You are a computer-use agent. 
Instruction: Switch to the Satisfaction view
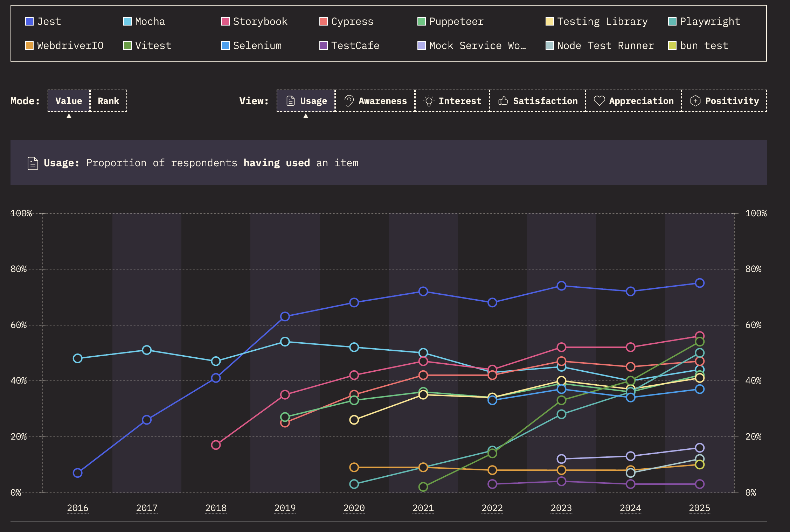coord(538,101)
